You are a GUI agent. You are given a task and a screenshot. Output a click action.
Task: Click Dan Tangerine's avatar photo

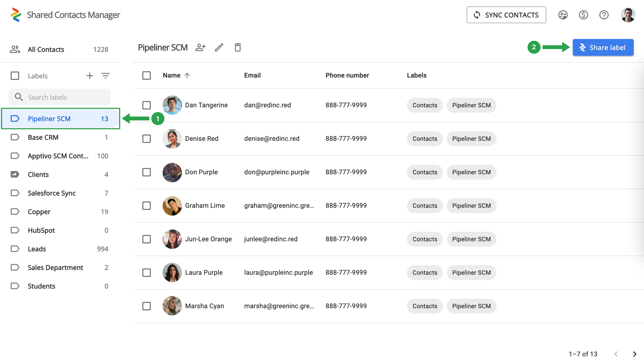tap(172, 105)
